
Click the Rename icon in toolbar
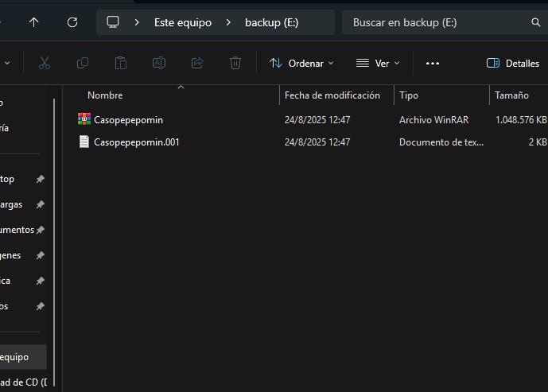click(159, 63)
